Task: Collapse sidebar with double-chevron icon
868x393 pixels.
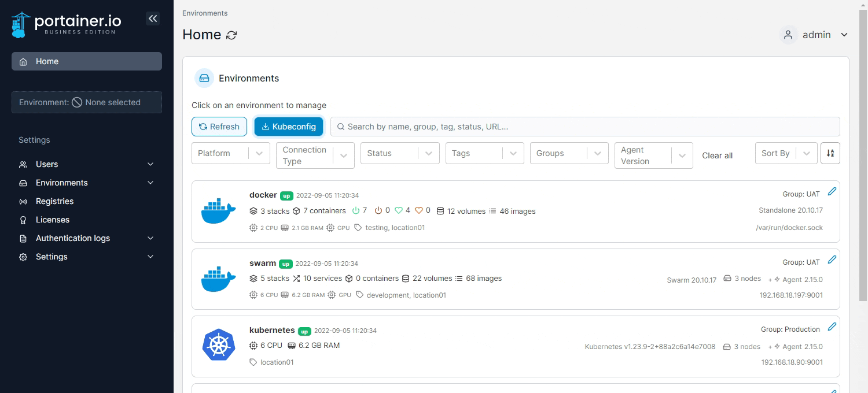Action: (153, 18)
